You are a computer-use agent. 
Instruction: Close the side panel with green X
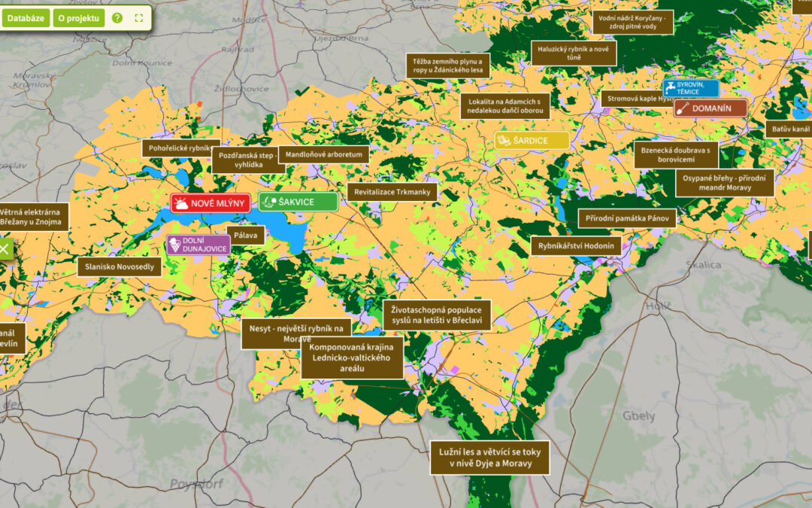[x=5, y=249]
